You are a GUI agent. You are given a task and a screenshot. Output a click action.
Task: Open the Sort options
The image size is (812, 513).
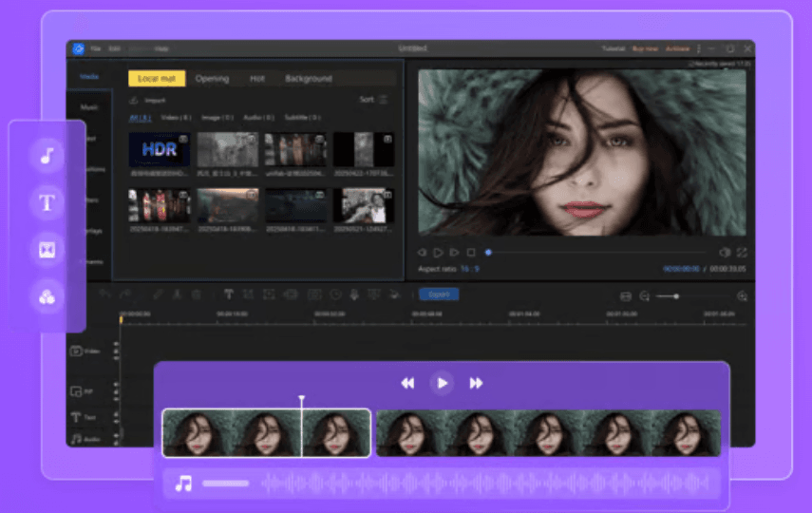point(373,100)
